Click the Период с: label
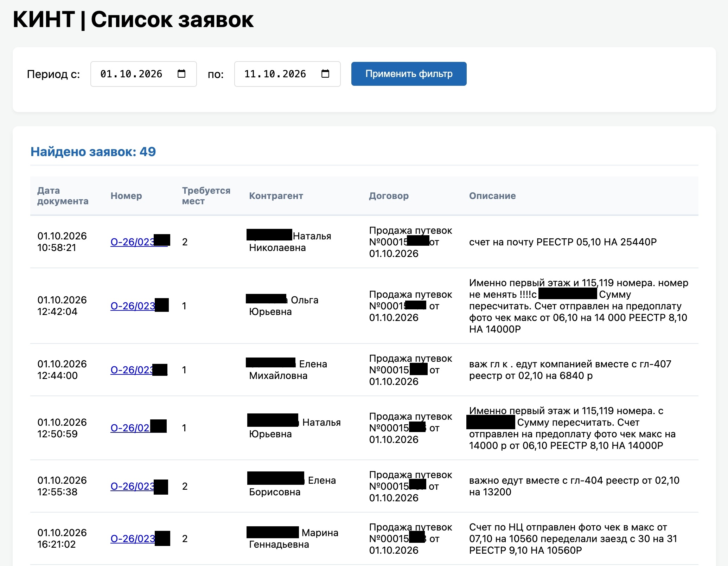 53,74
